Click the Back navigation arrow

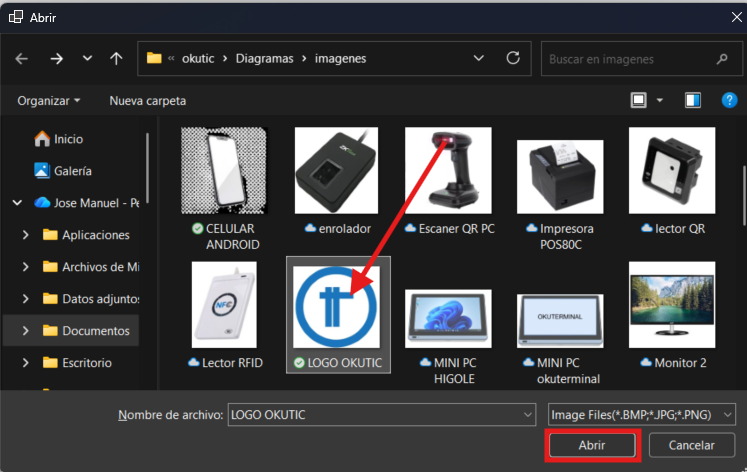coord(22,59)
